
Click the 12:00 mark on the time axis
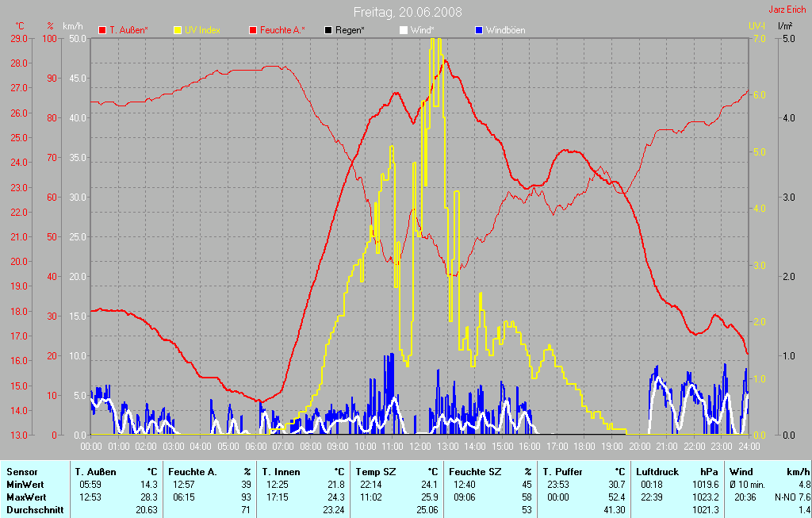pyautogui.click(x=419, y=447)
